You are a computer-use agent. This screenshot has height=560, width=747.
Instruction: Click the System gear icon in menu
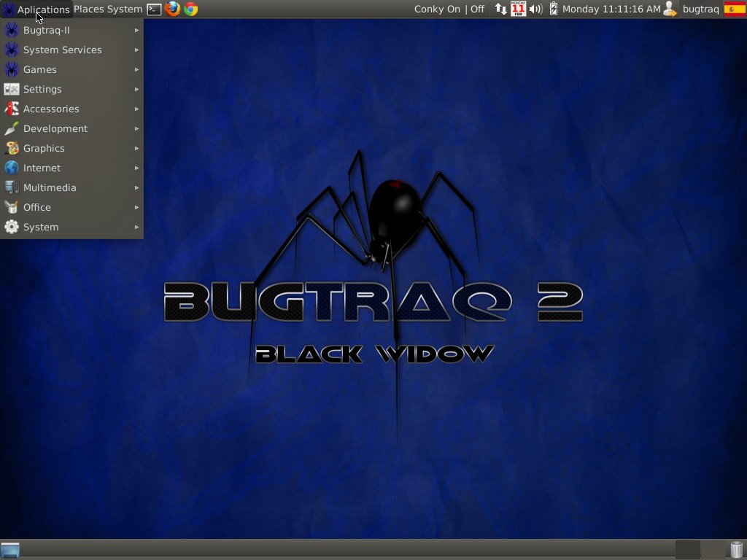(x=12, y=227)
